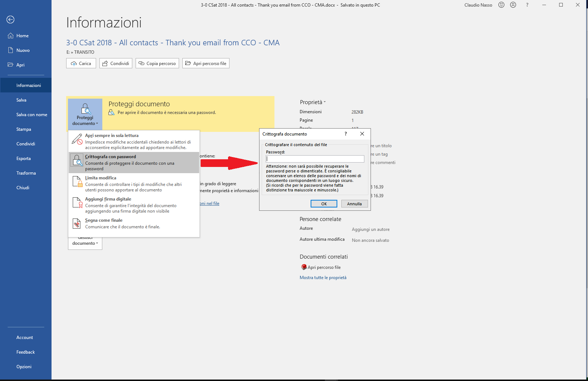Click the 282KB Dimensioni value
This screenshot has width=588, height=381.
357,112
